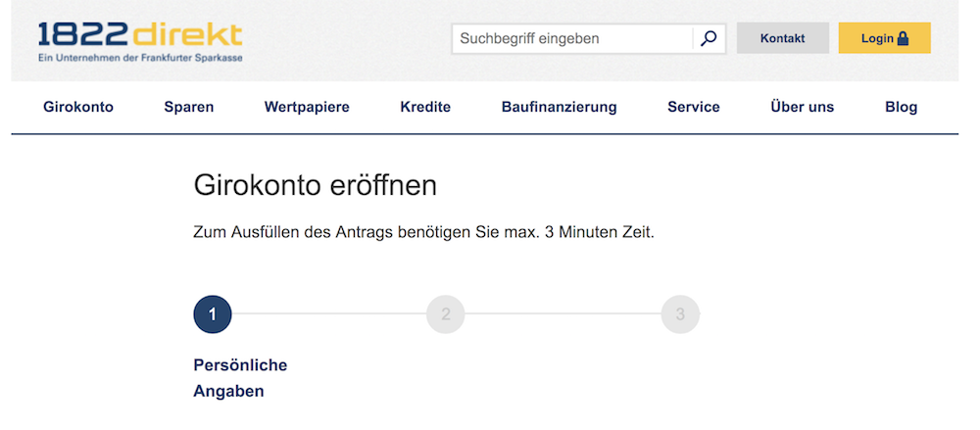Open the Service menu
Image resolution: width=980 pixels, height=430 pixels.
click(x=694, y=107)
